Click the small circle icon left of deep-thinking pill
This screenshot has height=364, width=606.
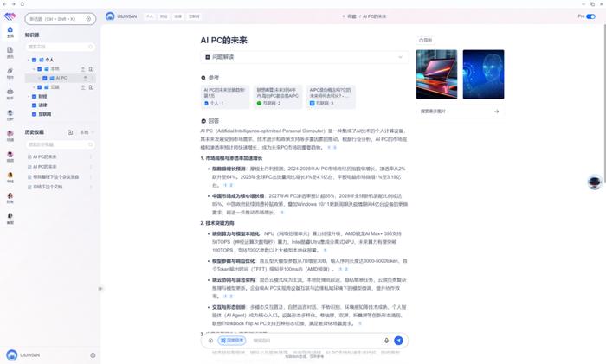click(210, 341)
